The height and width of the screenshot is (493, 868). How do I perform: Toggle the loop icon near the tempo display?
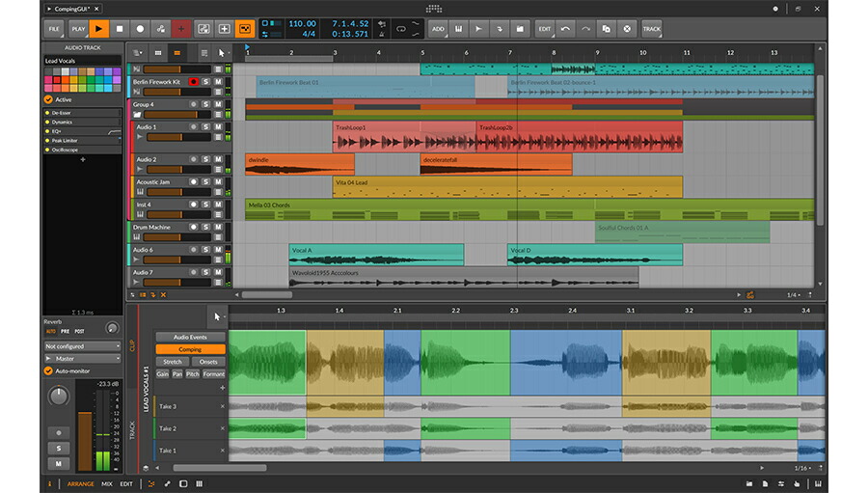[x=401, y=29]
